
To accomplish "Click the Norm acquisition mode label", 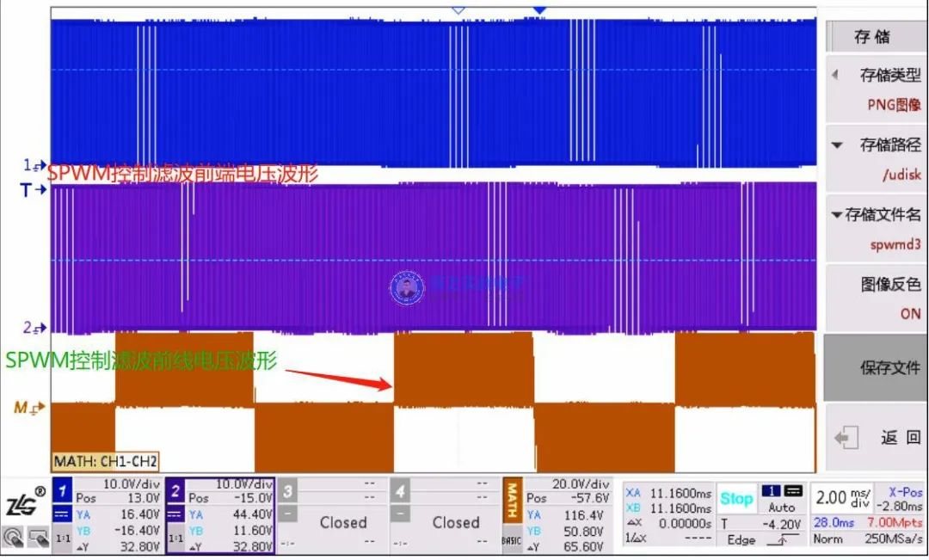I will (x=827, y=539).
